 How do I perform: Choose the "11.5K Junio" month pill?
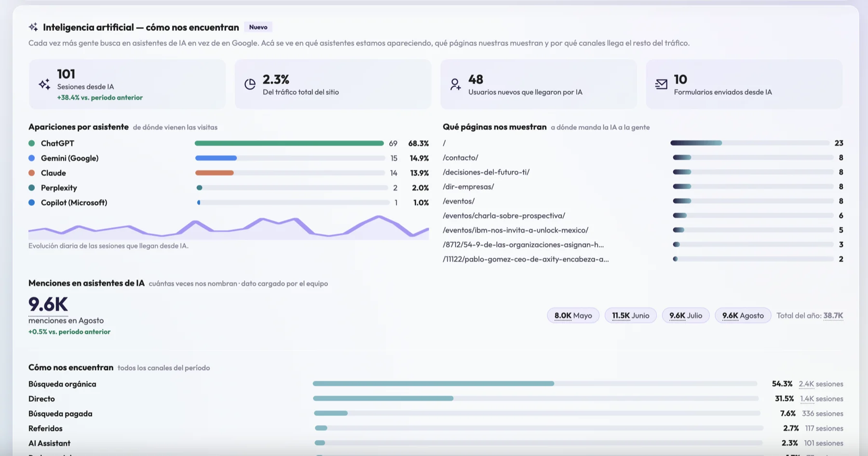(631, 316)
